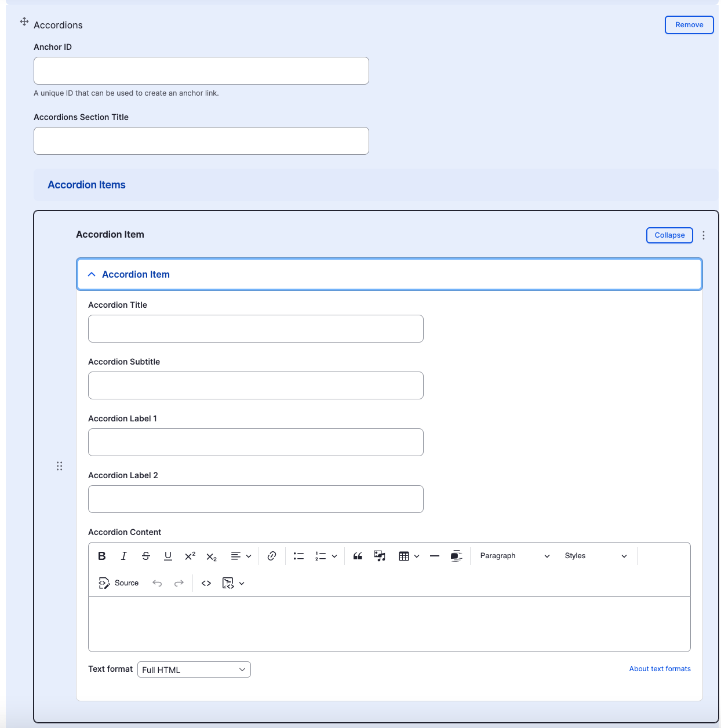The width and height of the screenshot is (721, 728).
Task: Insert media using the media icon
Action: 380,556
